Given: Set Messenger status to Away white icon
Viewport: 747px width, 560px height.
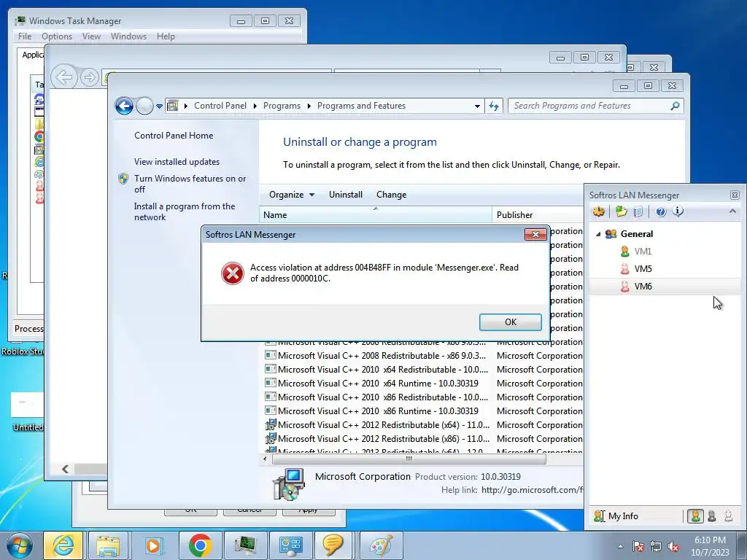Looking at the screenshot, I should (x=729, y=516).
